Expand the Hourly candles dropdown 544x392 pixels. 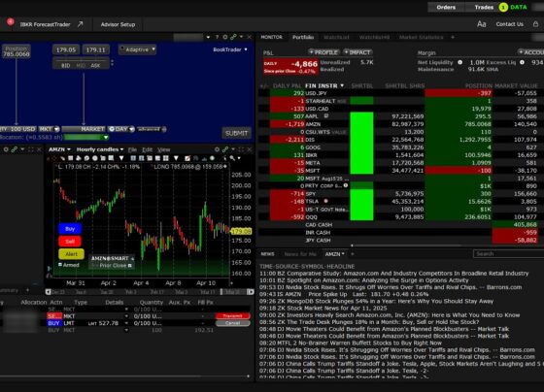tap(100, 149)
